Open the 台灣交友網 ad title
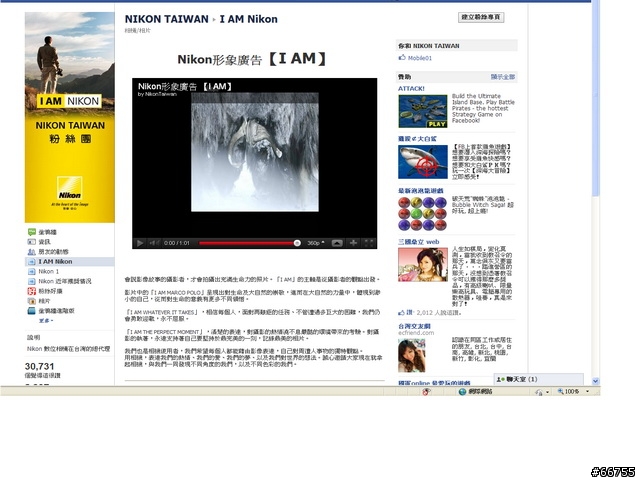 pyautogui.click(x=414, y=326)
